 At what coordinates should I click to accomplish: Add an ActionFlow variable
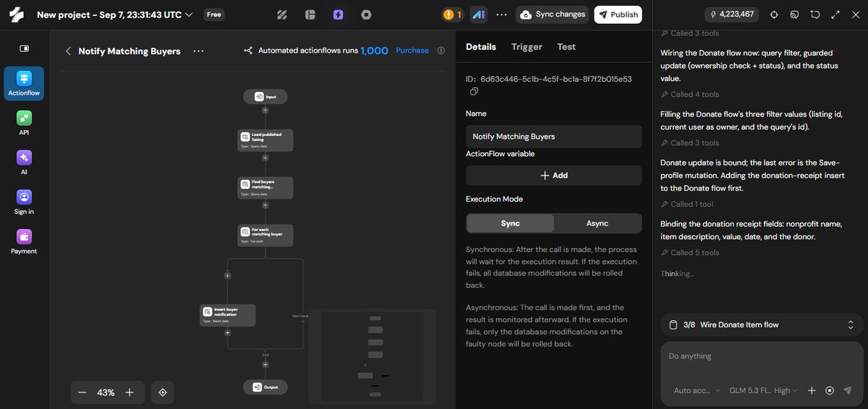coord(553,176)
